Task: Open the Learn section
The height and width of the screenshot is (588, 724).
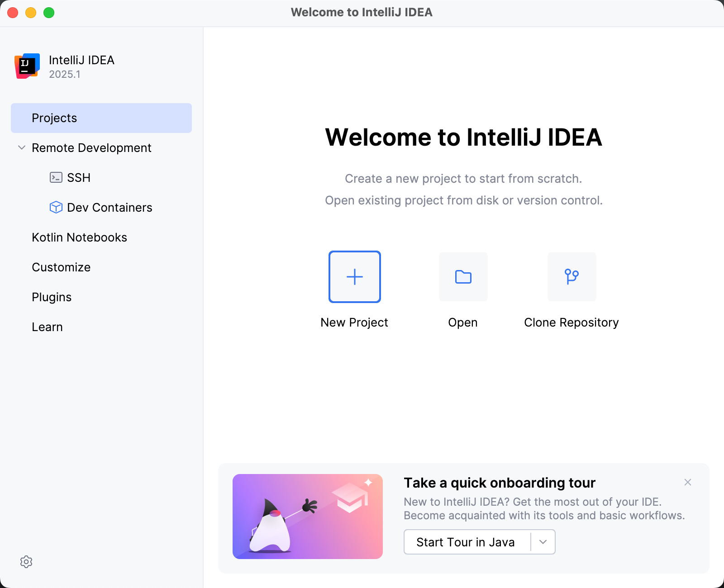Action: (x=47, y=327)
